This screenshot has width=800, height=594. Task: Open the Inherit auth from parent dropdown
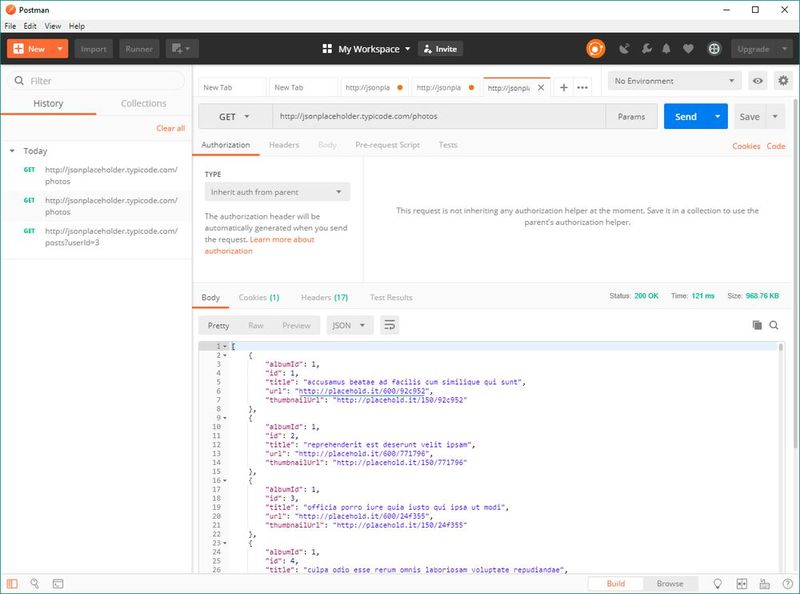click(277, 192)
